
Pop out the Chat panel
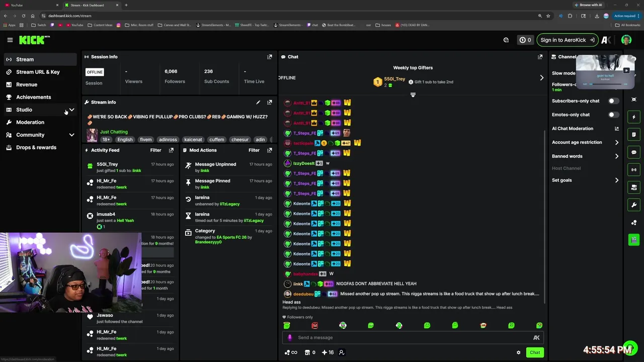tap(540, 57)
